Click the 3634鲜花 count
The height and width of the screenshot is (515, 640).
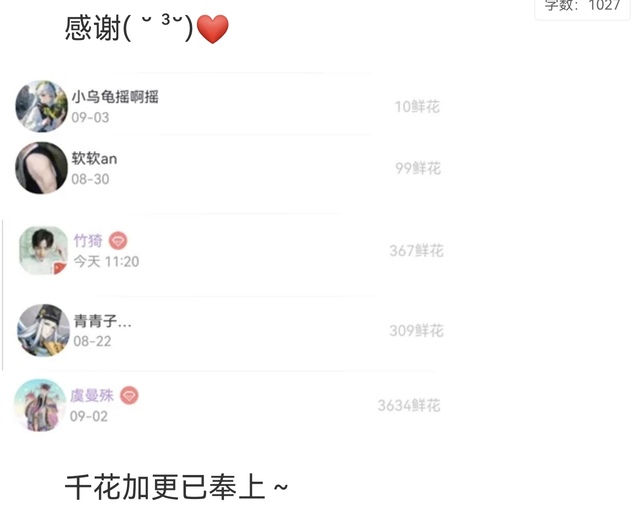(x=409, y=406)
